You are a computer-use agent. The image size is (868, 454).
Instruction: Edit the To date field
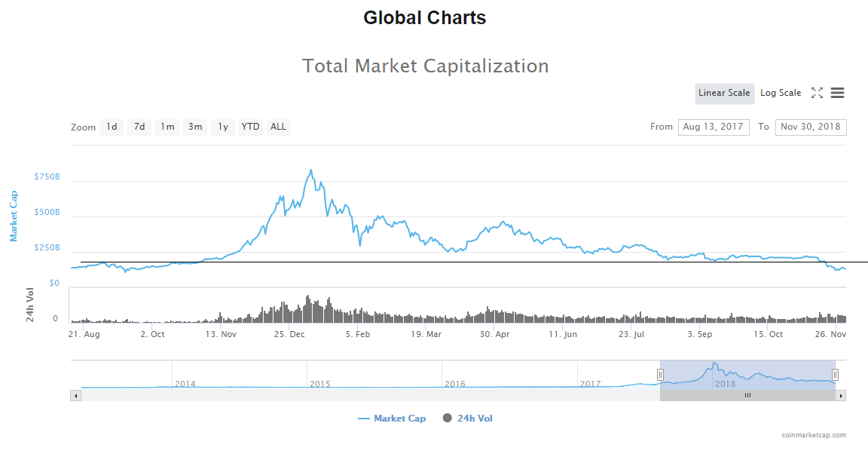click(x=811, y=127)
